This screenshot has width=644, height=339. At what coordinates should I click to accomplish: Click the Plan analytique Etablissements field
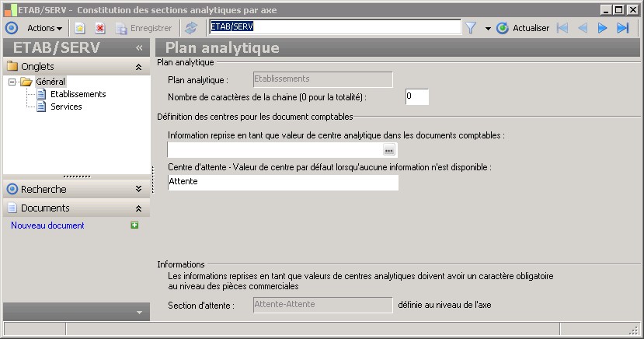click(323, 79)
